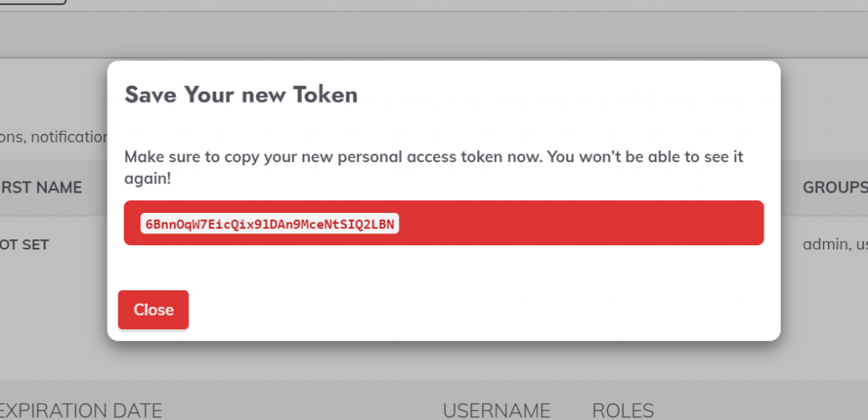Viewport: 868px width, 420px height.
Task: Click the word 'again!' in the warning
Action: [146, 180]
